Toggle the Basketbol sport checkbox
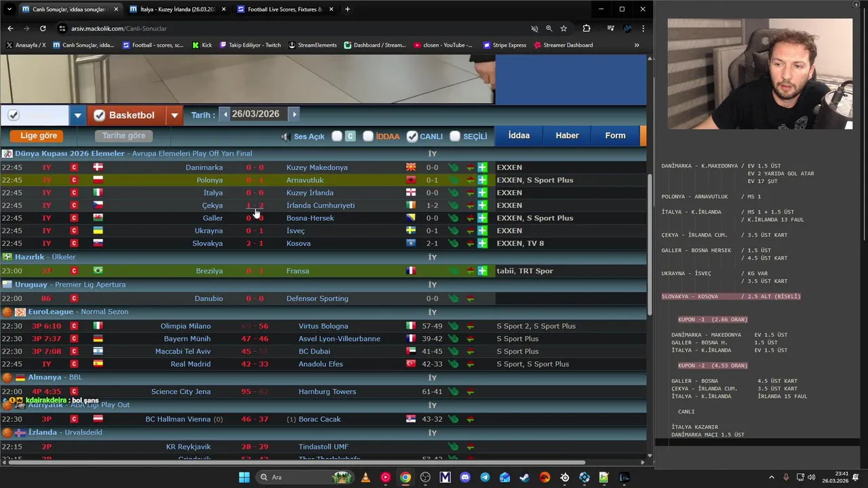Viewport: 868px width, 488px height. tap(100, 115)
